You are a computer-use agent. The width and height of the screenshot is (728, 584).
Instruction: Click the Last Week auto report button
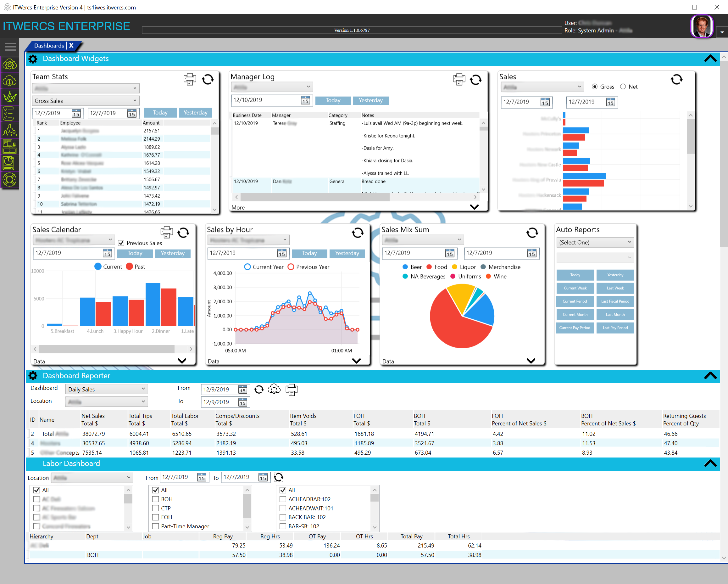[x=615, y=288]
